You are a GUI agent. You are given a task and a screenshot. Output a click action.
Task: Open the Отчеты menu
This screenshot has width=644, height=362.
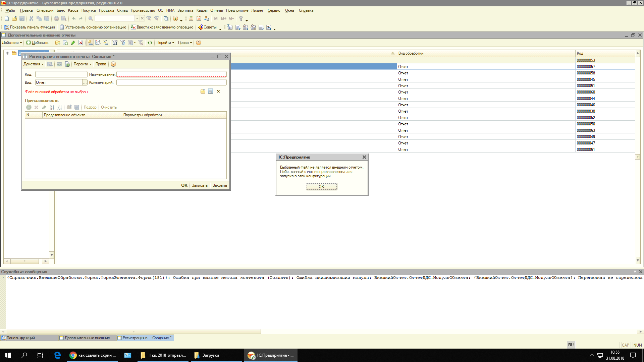coord(216,10)
